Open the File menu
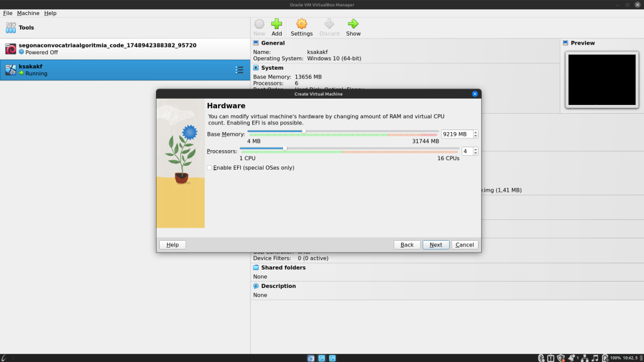 point(8,13)
